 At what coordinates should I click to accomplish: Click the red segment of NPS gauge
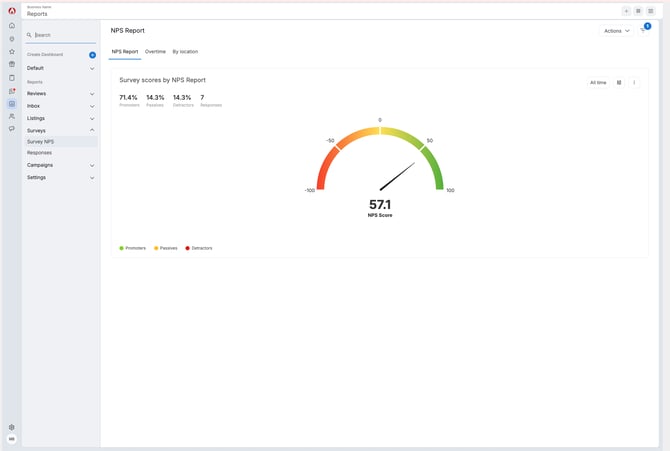click(325, 168)
